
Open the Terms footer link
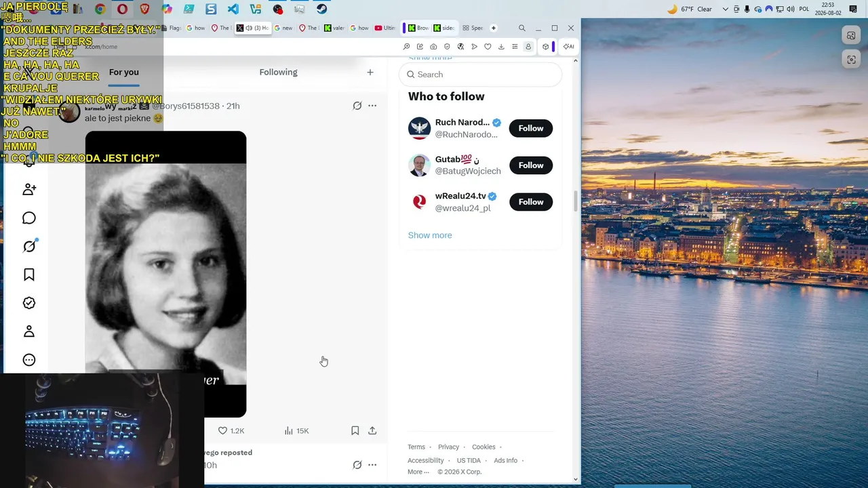pos(416,447)
